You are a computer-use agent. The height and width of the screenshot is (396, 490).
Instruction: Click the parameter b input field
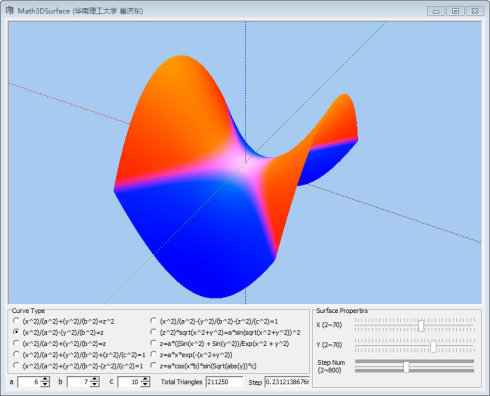[x=79, y=382]
